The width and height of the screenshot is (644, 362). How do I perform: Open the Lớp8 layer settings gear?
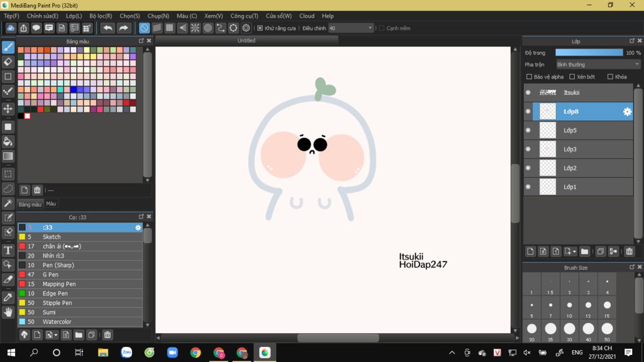click(x=627, y=112)
